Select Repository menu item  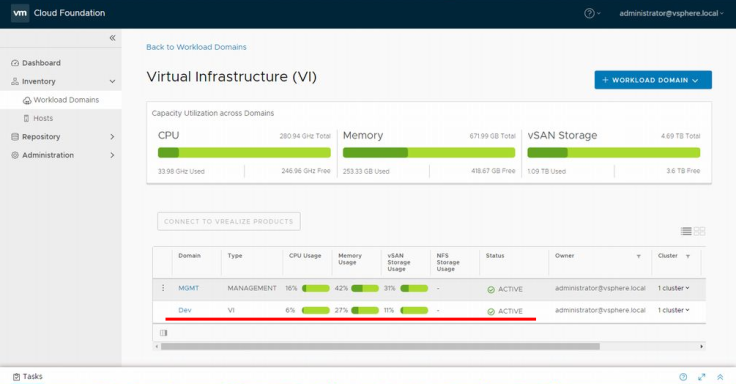[41, 137]
